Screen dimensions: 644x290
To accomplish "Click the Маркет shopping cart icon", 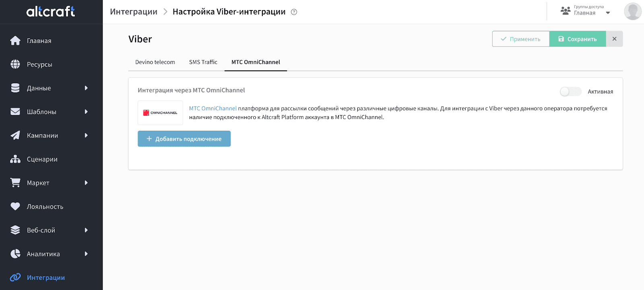I will tap(15, 183).
